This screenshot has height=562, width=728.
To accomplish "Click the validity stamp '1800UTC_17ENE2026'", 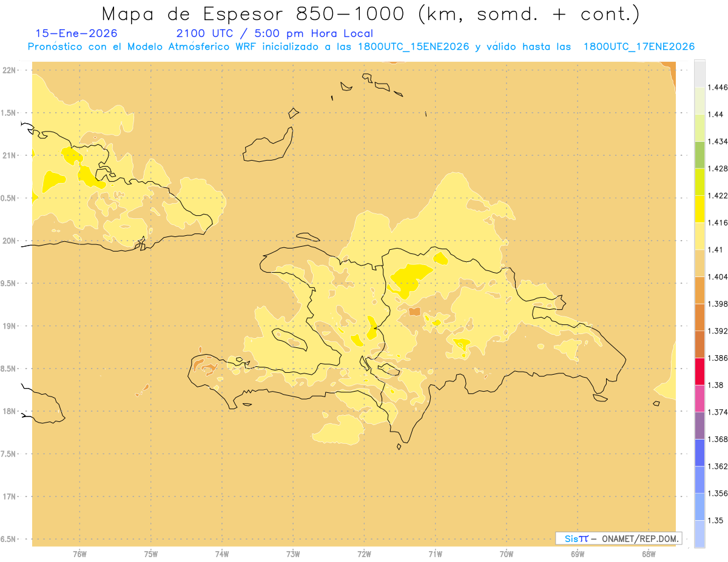I will [639, 47].
